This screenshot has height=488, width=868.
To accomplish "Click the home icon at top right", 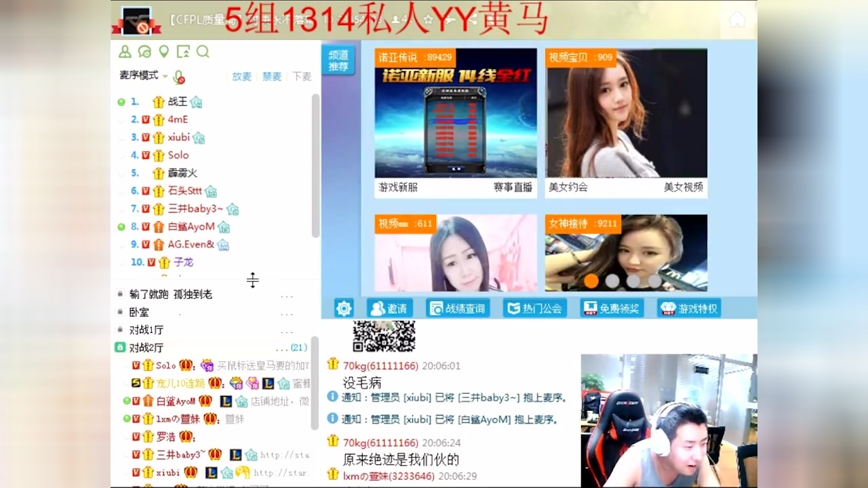I will tap(737, 20).
